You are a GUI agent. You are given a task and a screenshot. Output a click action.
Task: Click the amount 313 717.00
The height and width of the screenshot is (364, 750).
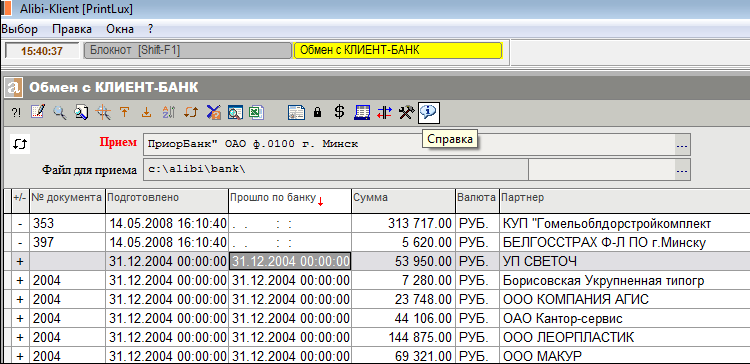click(420, 223)
